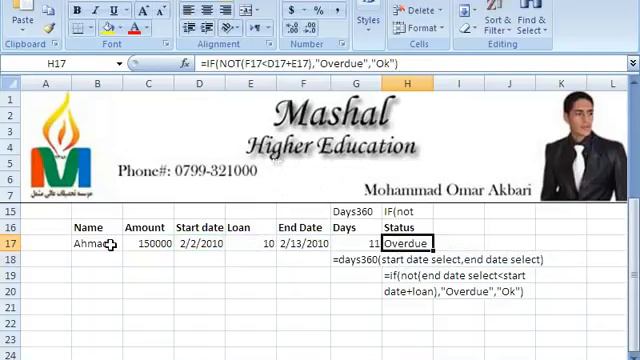
Task: Center the cell text
Action: point(207,10)
